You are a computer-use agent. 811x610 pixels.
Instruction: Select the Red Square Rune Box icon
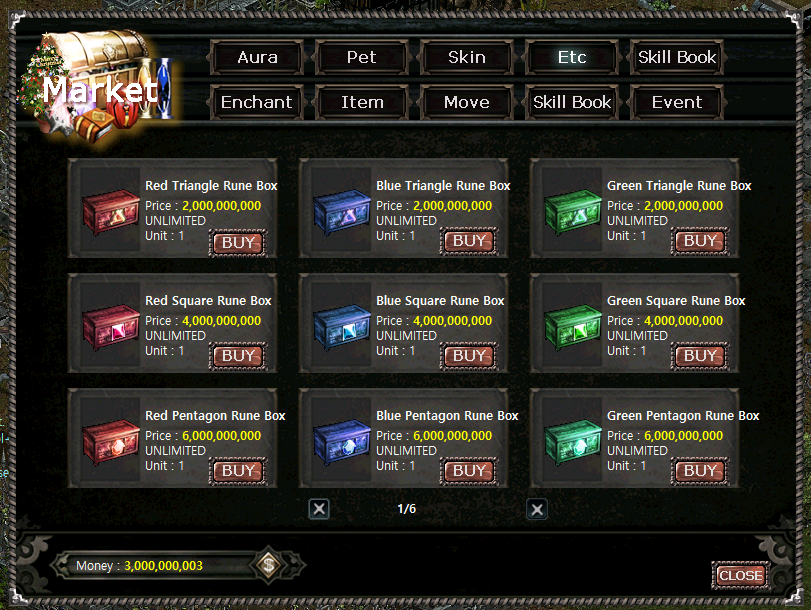pyautogui.click(x=111, y=326)
